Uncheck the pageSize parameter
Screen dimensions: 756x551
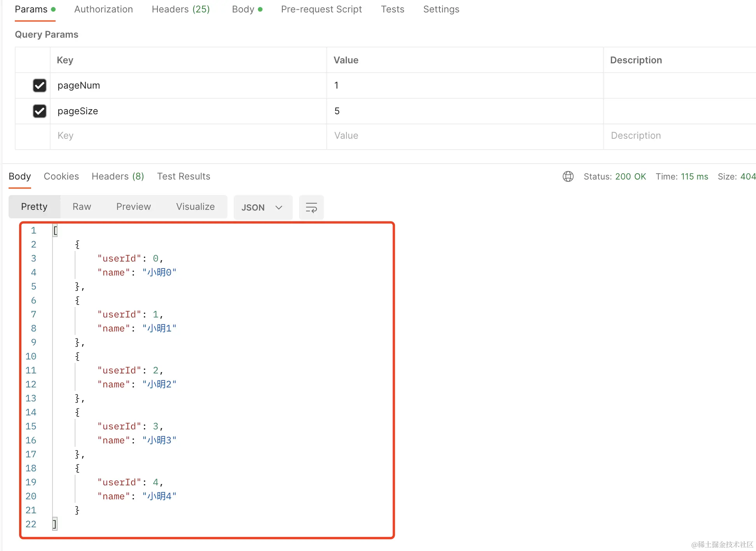click(39, 111)
